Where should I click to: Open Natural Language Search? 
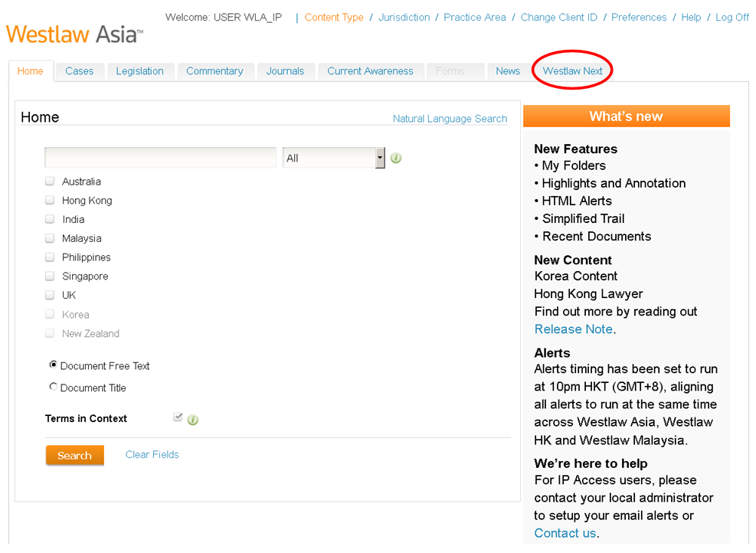(x=450, y=119)
